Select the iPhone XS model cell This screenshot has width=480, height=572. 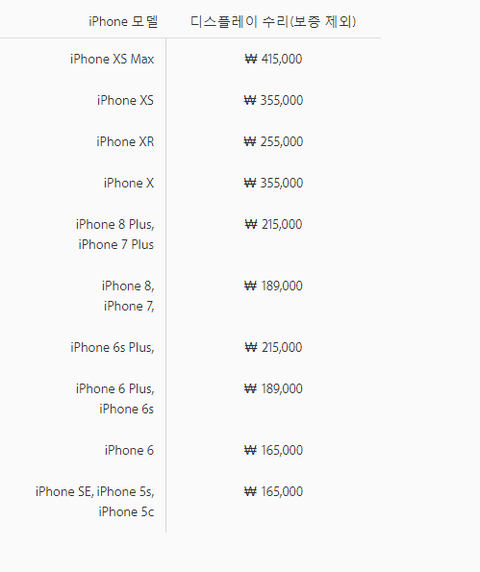tap(125, 100)
